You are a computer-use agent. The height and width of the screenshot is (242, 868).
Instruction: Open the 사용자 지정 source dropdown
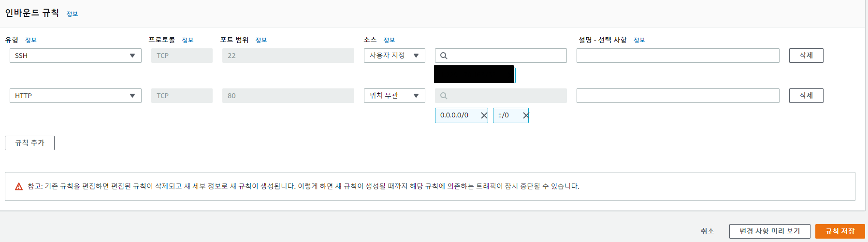tap(394, 56)
